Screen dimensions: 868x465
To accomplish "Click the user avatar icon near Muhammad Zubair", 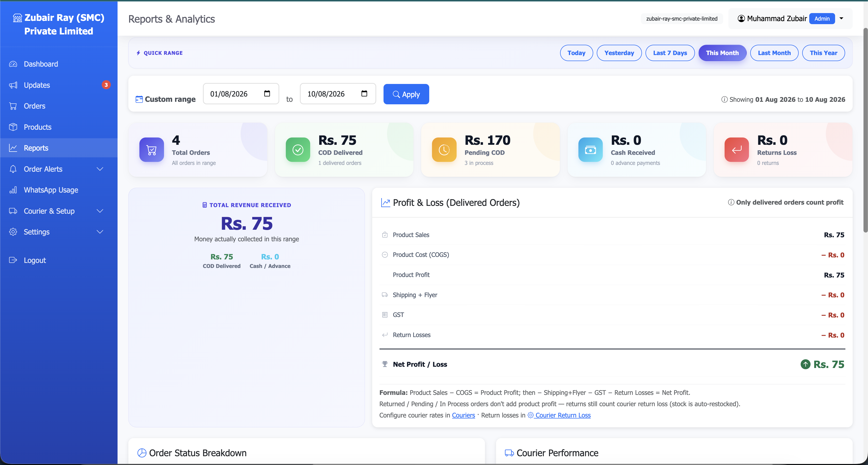I will pos(741,19).
